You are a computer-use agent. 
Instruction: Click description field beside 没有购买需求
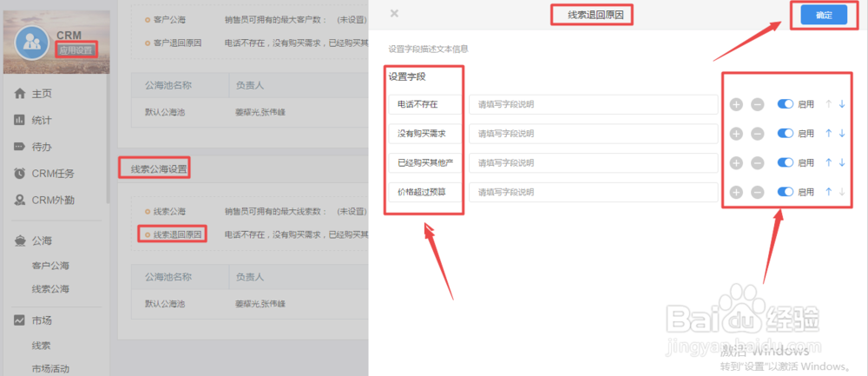(594, 134)
